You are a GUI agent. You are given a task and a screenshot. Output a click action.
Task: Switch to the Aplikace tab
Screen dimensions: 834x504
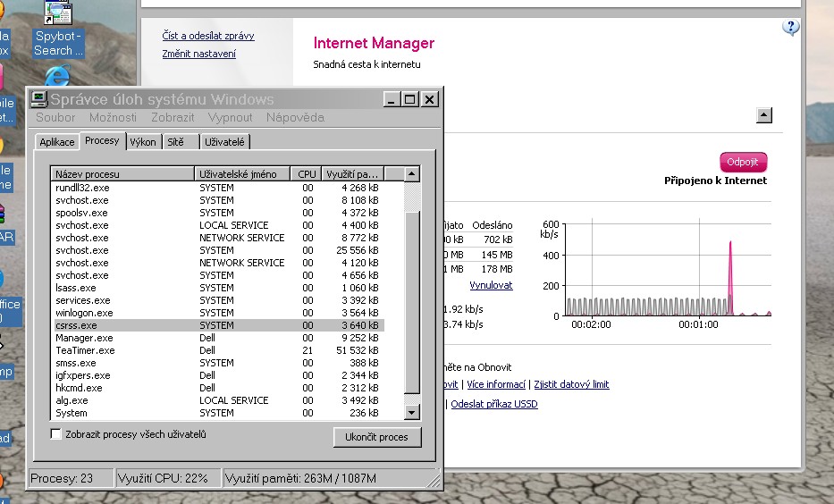(57, 142)
